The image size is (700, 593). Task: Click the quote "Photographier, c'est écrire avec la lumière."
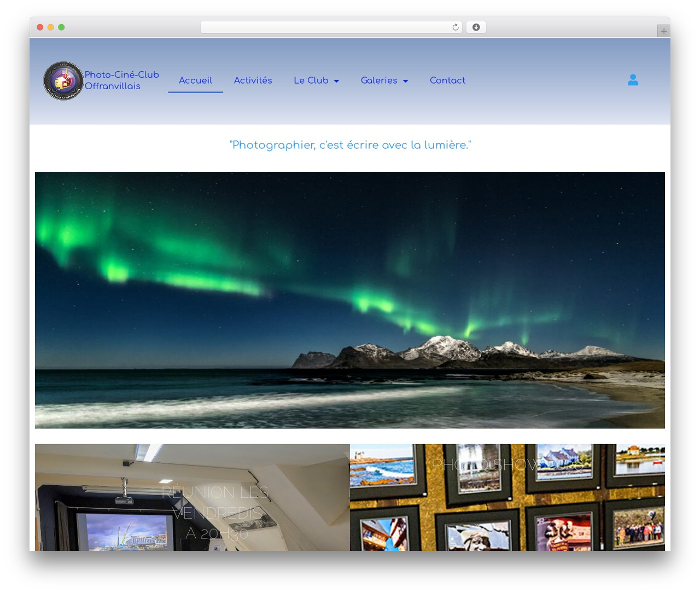coord(350,145)
